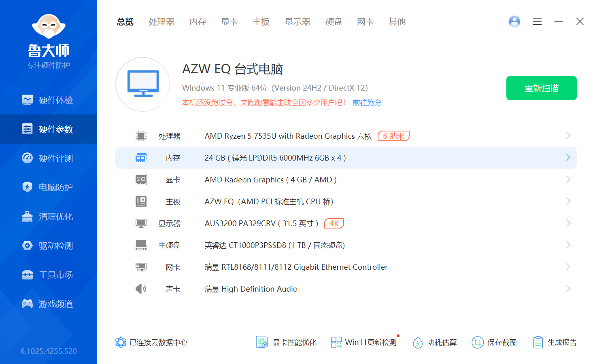Switch to the 网卡 tab
The height and width of the screenshot is (364, 595).
365,22
